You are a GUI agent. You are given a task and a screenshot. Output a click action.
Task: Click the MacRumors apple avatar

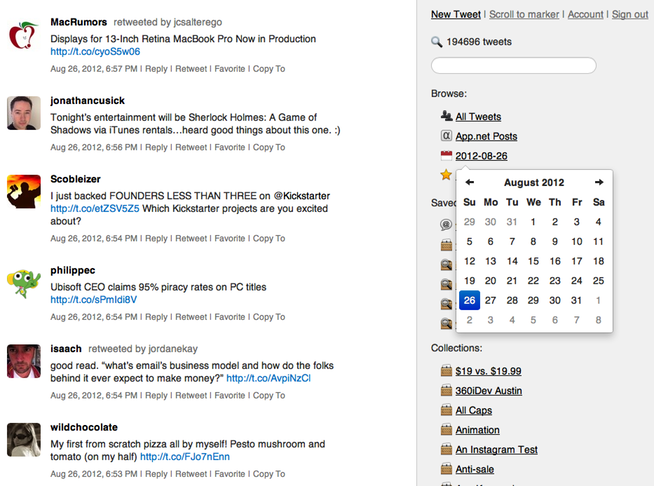(x=22, y=35)
